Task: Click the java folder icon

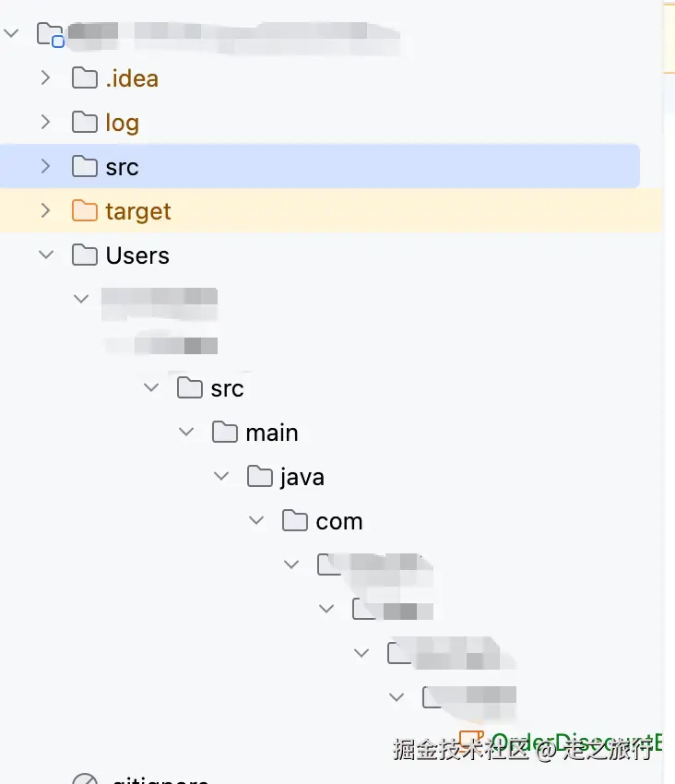Action: pyautogui.click(x=260, y=477)
